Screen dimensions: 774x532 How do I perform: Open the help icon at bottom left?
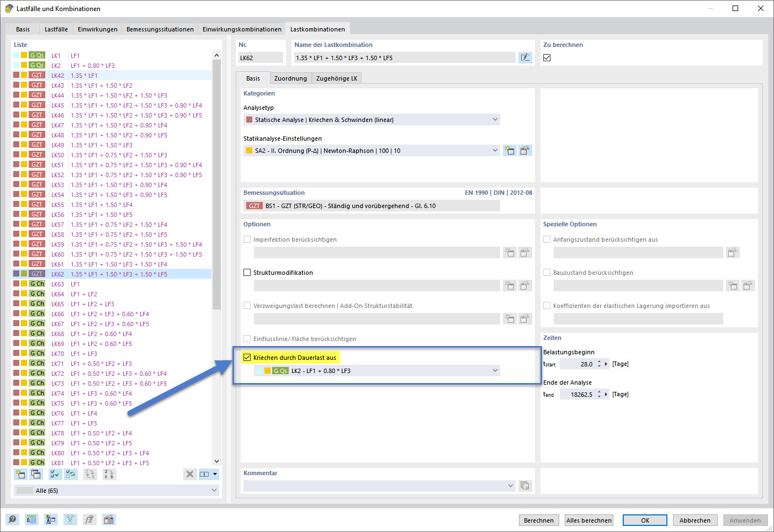[x=12, y=519]
